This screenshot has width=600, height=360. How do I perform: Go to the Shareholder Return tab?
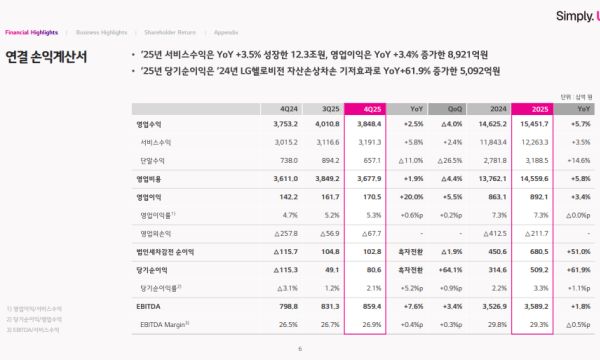[x=170, y=33]
